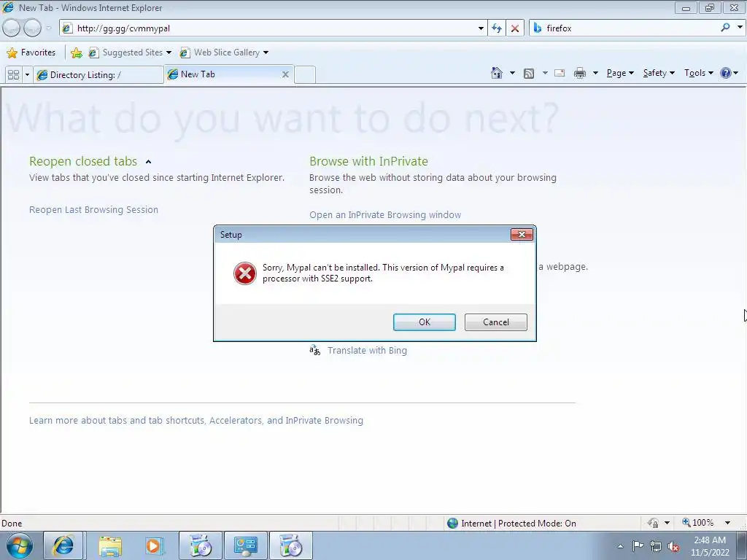Viewport: 747px width, 560px height.
Task: Click the last installer disc taskbar icon
Action: (290, 545)
